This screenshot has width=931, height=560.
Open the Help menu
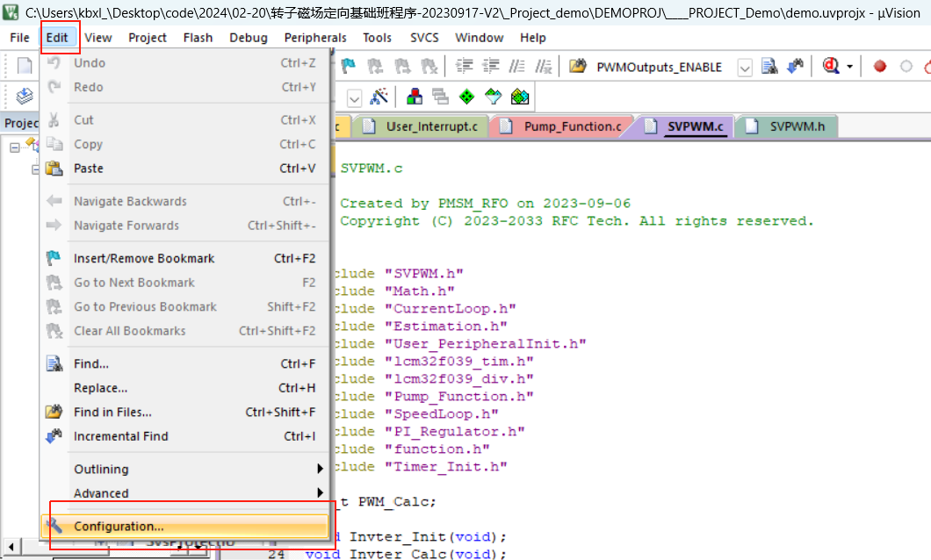[x=532, y=38]
